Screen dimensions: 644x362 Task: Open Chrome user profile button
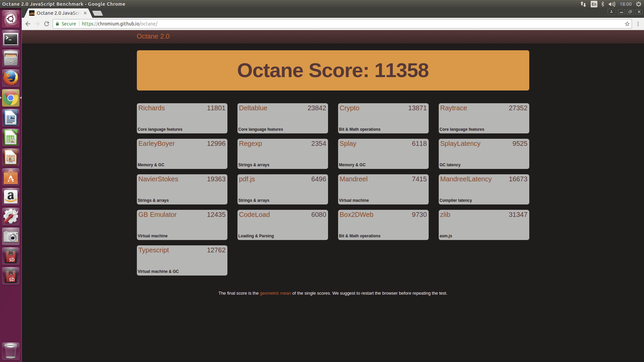pyautogui.click(x=611, y=12)
